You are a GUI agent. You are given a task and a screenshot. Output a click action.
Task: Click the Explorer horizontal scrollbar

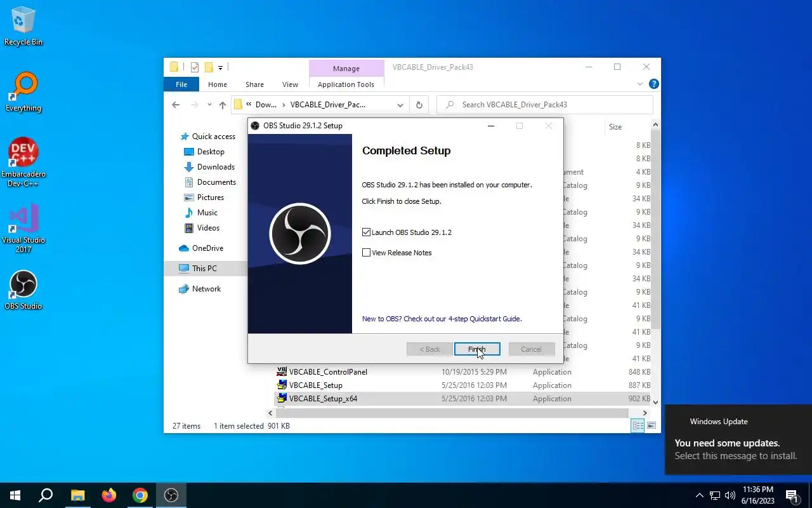point(453,413)
